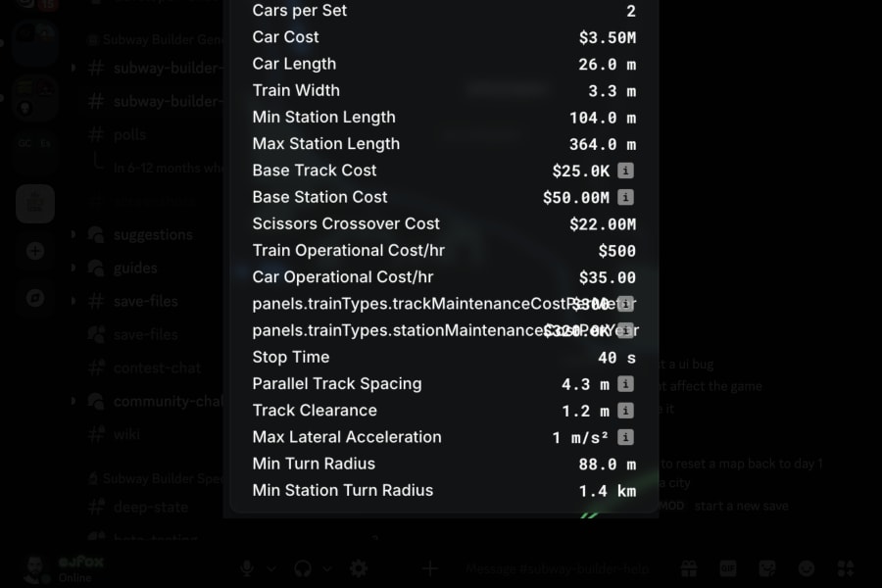Screen dimensions: 882x588
Task: Open dropdown arrow next to microphone
Action: click(271, 568)
